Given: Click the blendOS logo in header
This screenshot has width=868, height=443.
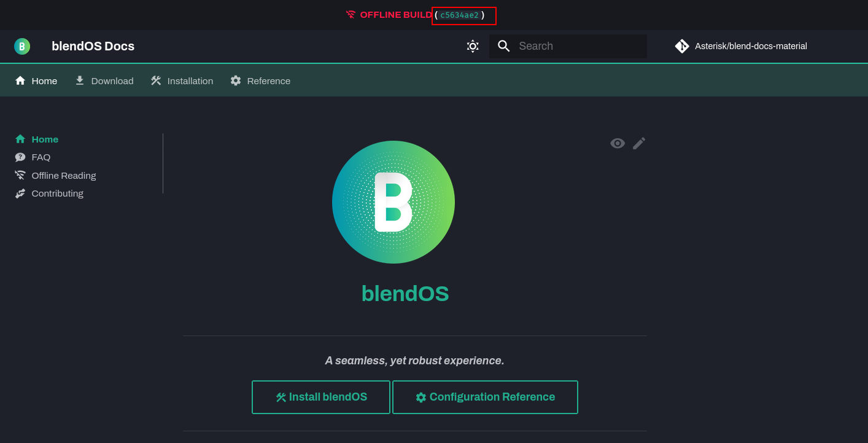Looking at the screenshot, I should [x=22, y=46].
